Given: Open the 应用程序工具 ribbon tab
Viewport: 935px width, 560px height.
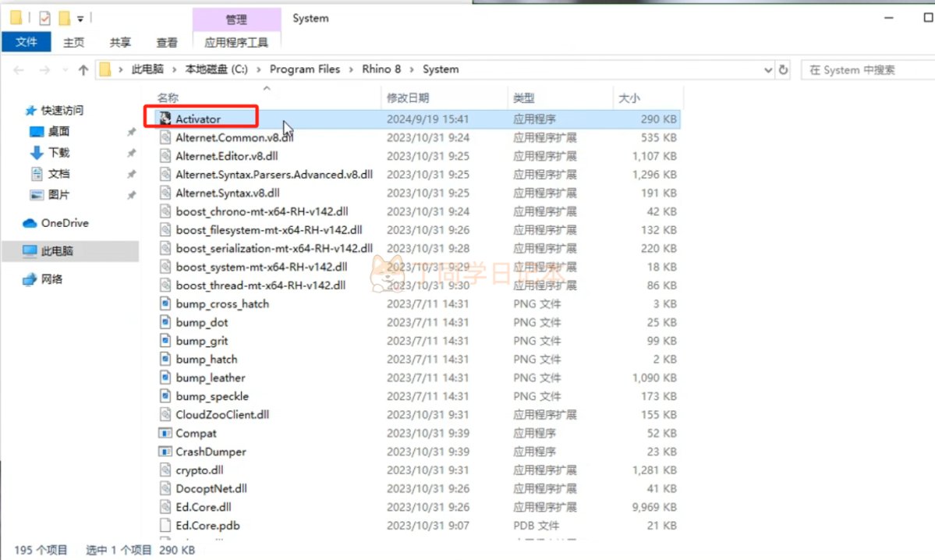Looking at the screenshot, I should 236,42.
